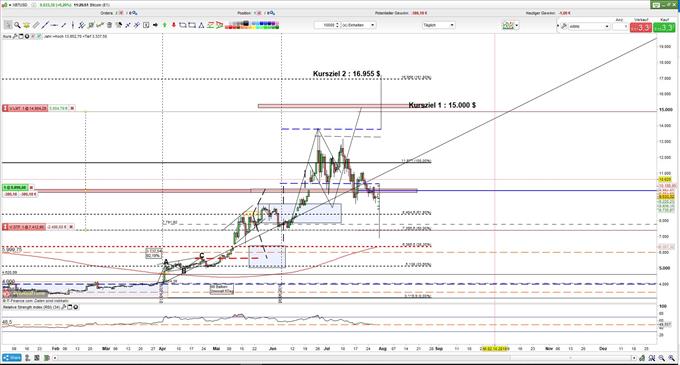Select the magnifier zoom tool in toolbar
This screenshot has width=680, height=365.
click(x=17, y=25)
